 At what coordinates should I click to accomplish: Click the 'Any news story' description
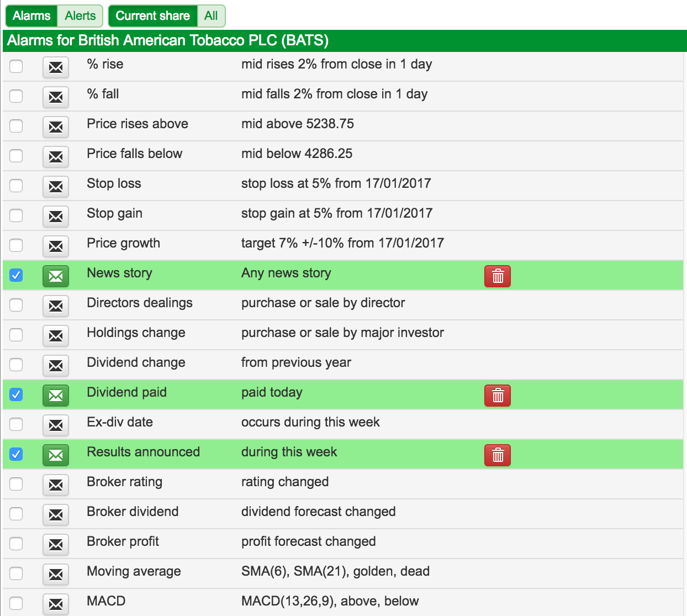[286, 273]
